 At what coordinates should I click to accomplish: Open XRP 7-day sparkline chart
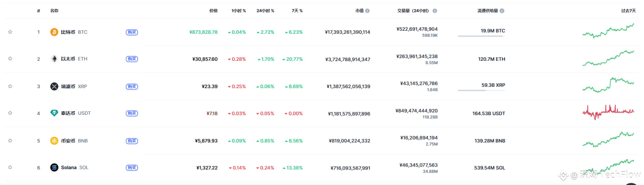point(608,85)
